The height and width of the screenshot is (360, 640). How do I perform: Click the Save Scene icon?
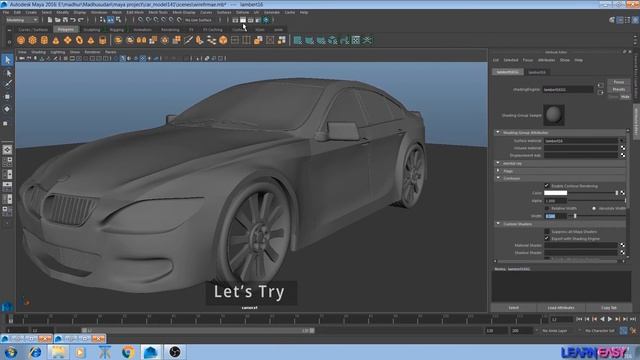(x=65, y=20)
